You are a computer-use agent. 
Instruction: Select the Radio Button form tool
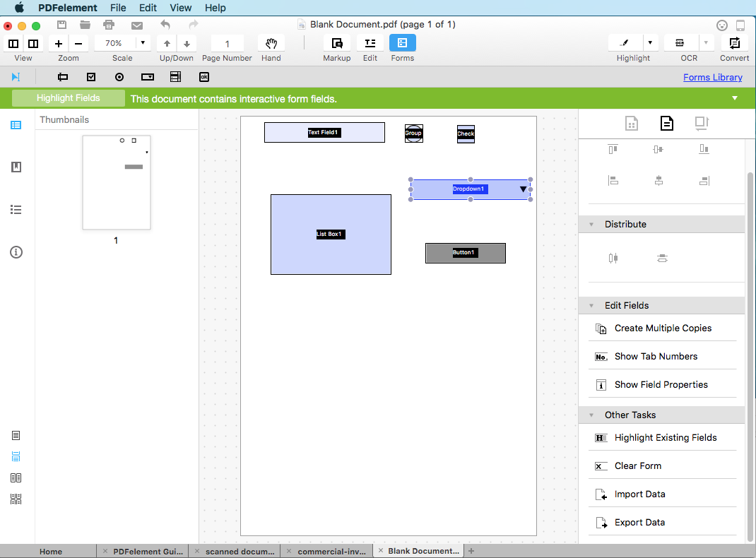(x=119, y=76)
